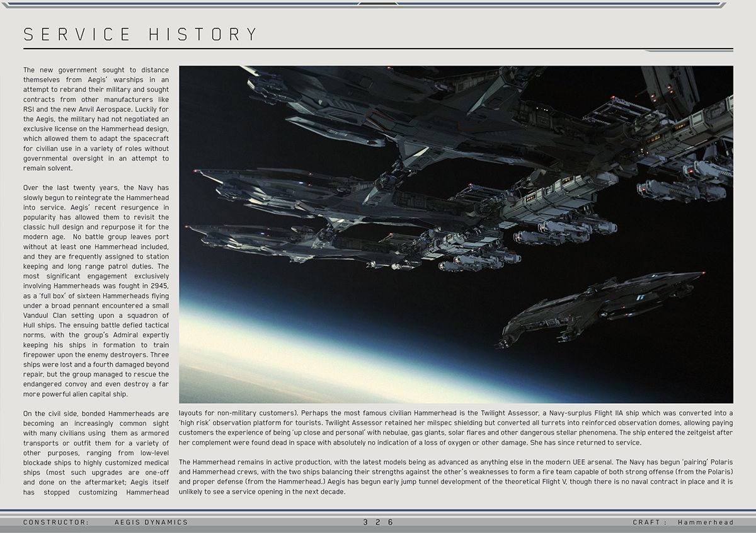
Task: Click the footer label 'CONSTRUCTOR:'
Action: pos(56,522)
